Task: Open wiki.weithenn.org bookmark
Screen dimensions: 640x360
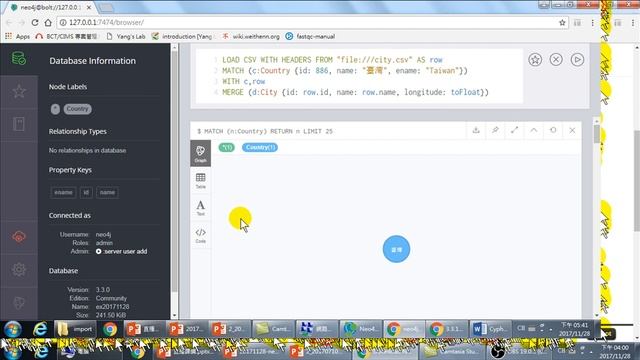Action: (x=251, y=36)
